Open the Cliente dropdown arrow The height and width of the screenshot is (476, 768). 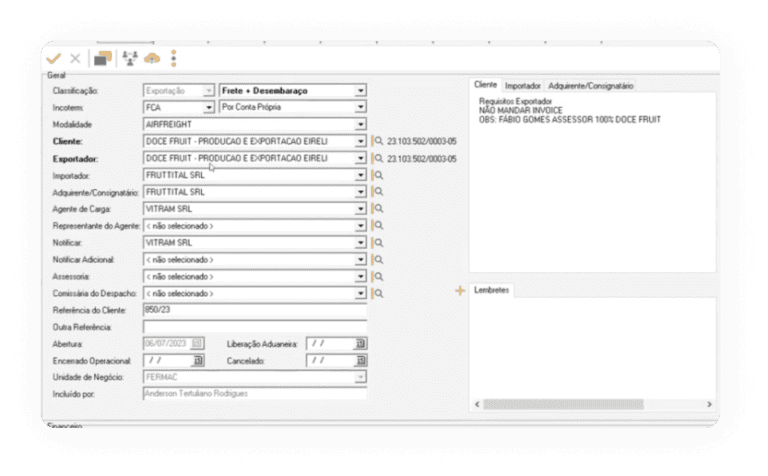(360, 142)
